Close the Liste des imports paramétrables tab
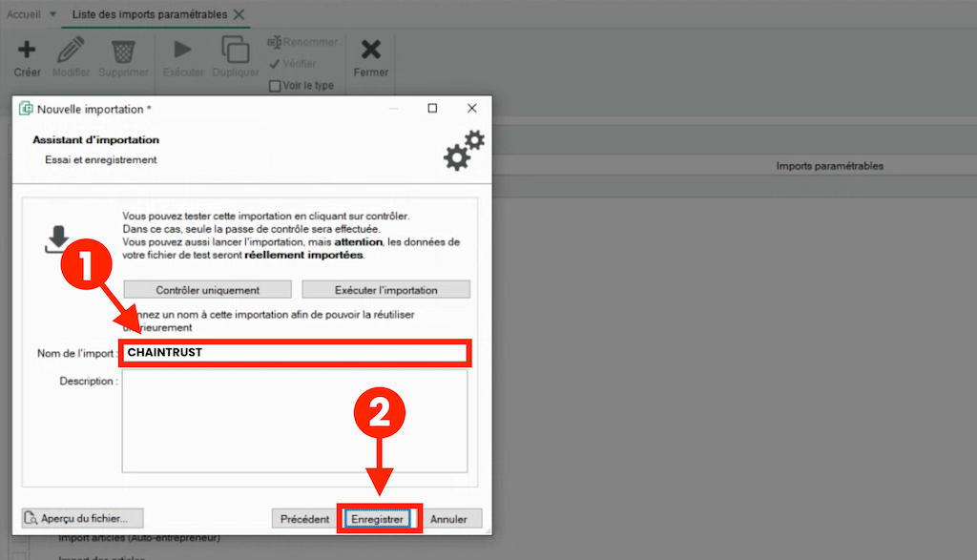Image resolution: width=977 pixels, height=560 pixels. coord(239,14)
